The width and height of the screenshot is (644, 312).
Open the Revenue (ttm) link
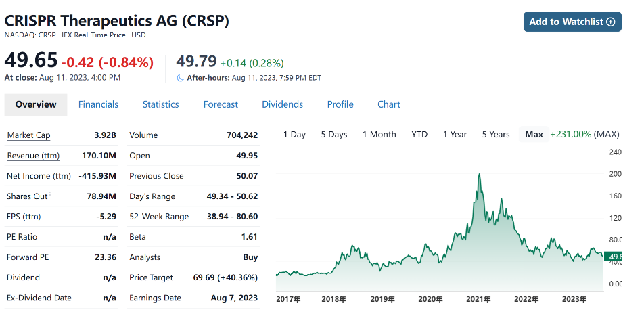(x=33, y=156)
